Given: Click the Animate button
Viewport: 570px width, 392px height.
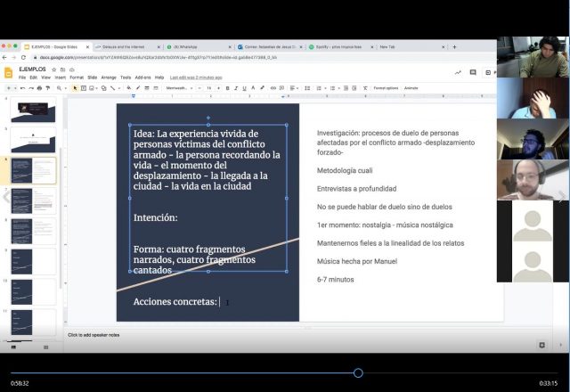Looking at the screenshot, I should tap(411, 88).
